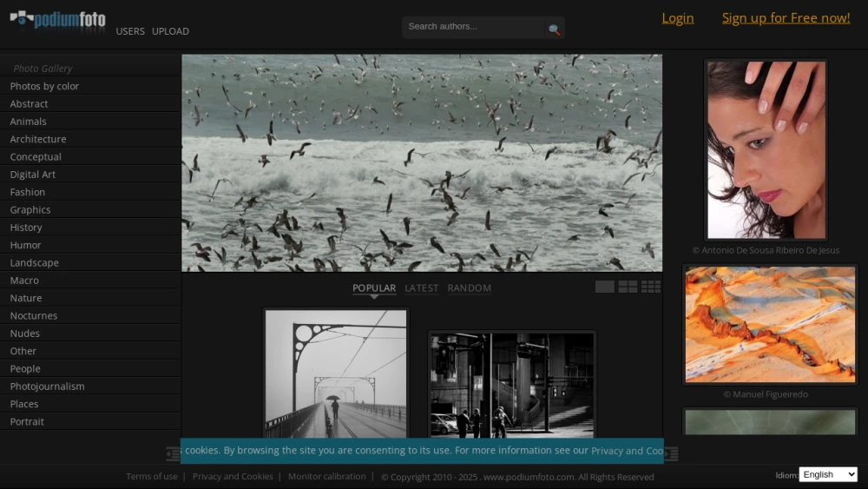
Task: Open the orange rock texture thumbnail
Action: click(x=770, y=325)
